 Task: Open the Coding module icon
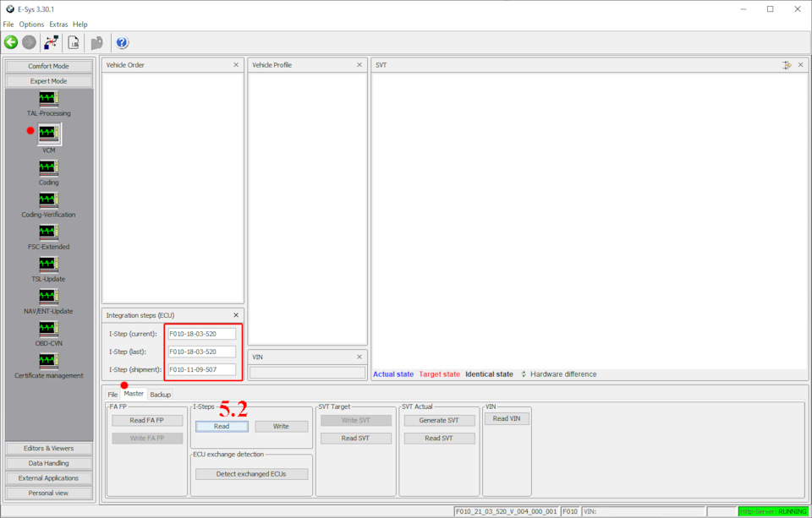click(x=49, y=173)
